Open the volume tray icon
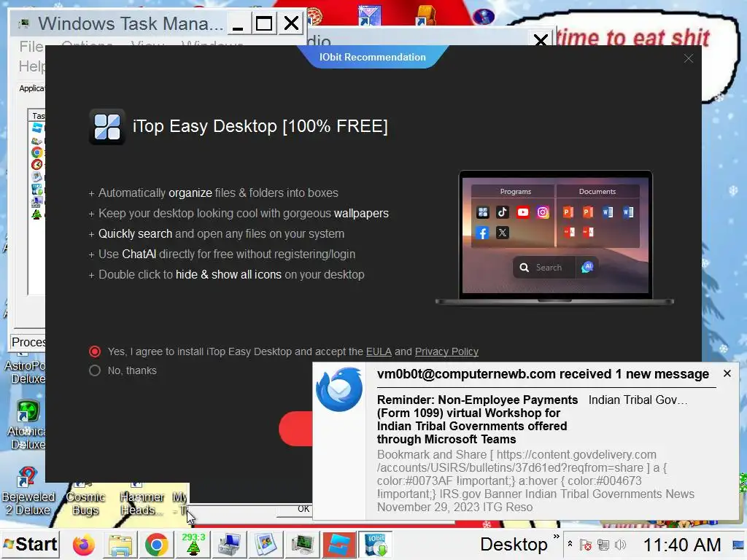747x560 pixels. (620, 545)
